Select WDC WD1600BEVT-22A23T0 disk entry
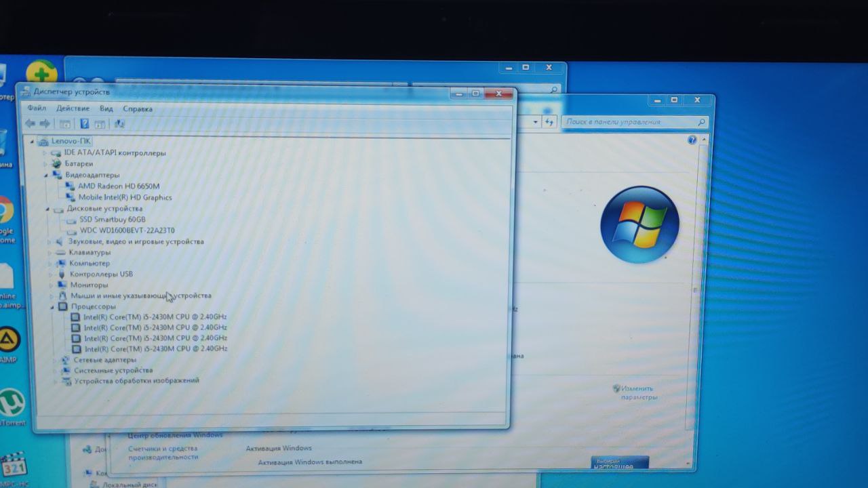Screen dimensions: 868x488 [x=127, y=230]
